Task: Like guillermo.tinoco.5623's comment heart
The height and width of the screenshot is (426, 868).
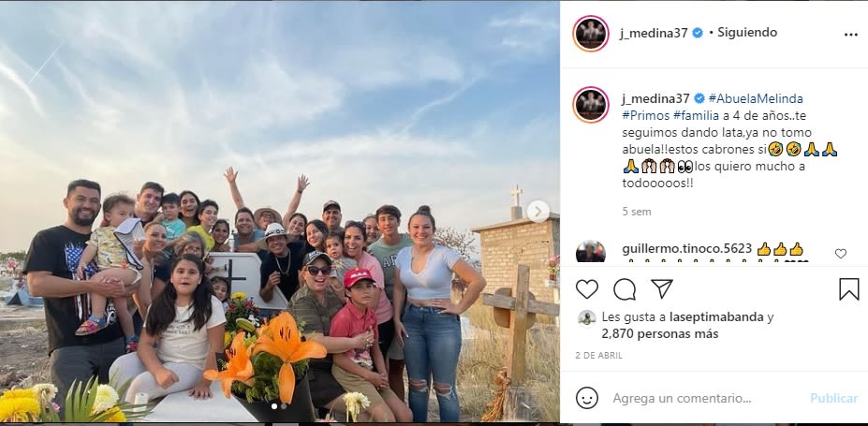Action: (840, 254)
